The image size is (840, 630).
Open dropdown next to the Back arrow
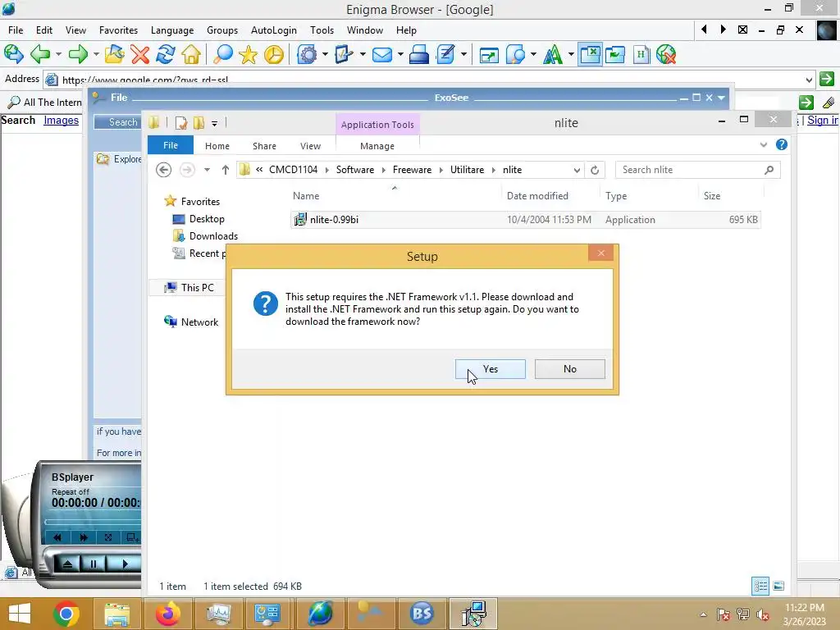pyautogui.click(x=58, y=54)
